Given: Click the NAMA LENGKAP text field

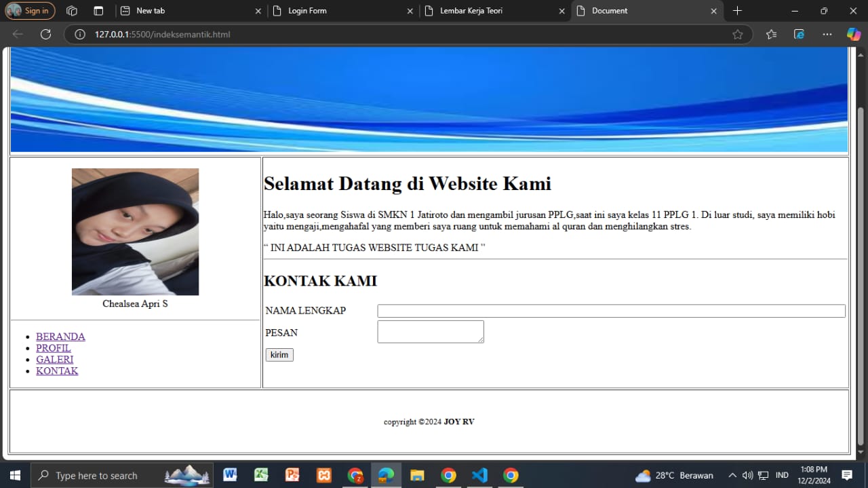Looking at the screenshot, I should 610,311.
